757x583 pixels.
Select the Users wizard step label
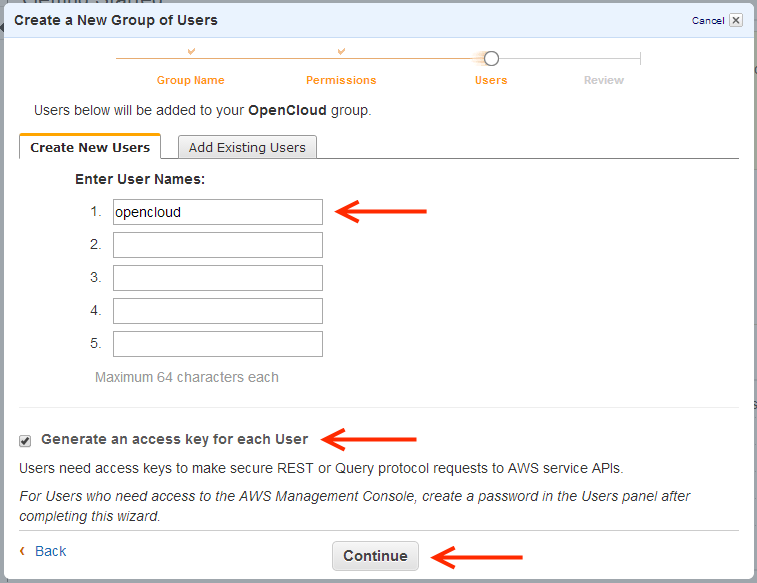tap(491, 80)
